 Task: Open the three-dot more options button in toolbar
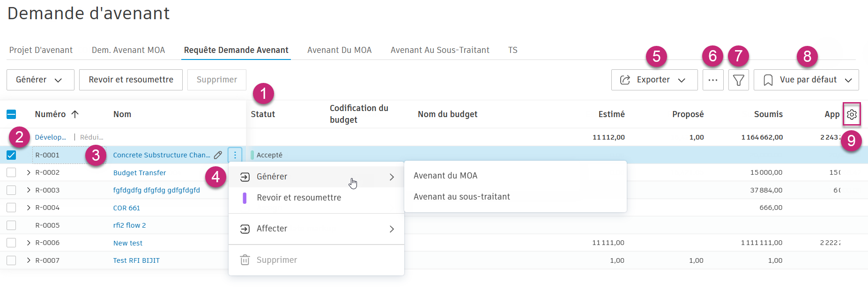click(x=712, y=80)
